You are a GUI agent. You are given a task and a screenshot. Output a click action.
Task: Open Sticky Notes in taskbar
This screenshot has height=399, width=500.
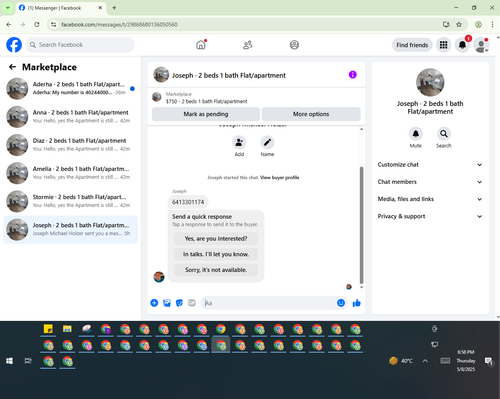tap(48, 329)
